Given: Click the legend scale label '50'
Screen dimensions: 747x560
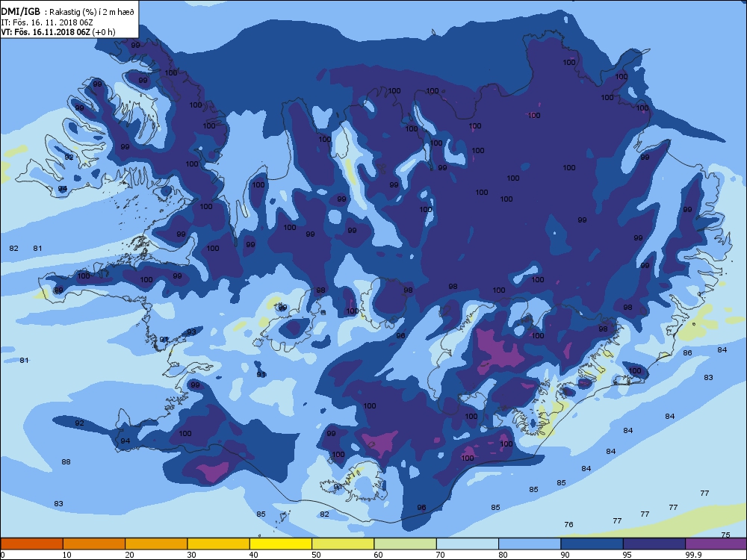Looking at the screenshot, I should click(316, 555).
